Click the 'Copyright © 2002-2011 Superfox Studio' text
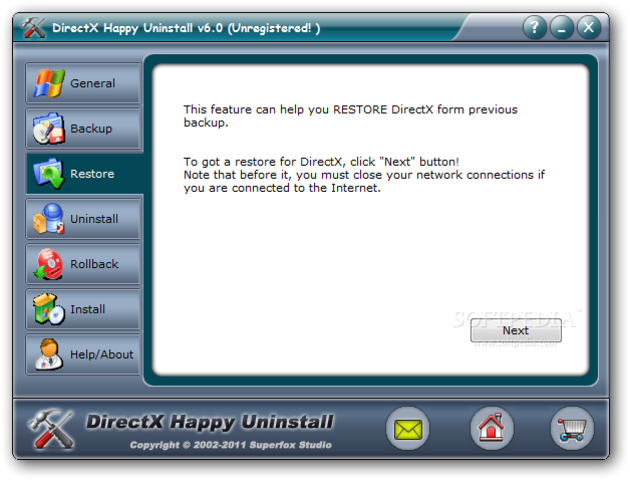The image size is (630, 480). pos(231,445)
